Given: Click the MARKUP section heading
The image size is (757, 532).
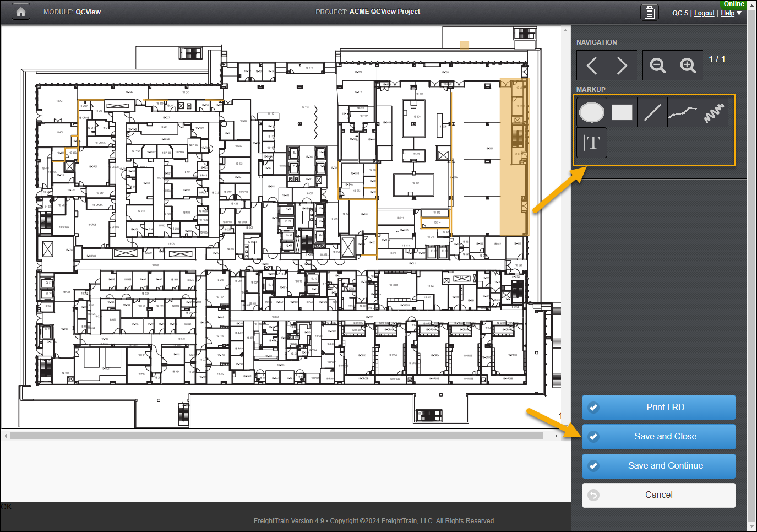Looking at the screenshot, I should (x=591, y=90).
